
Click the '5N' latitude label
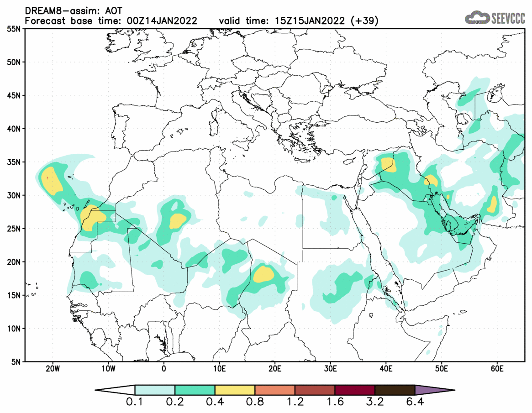[x=16, y=362]
